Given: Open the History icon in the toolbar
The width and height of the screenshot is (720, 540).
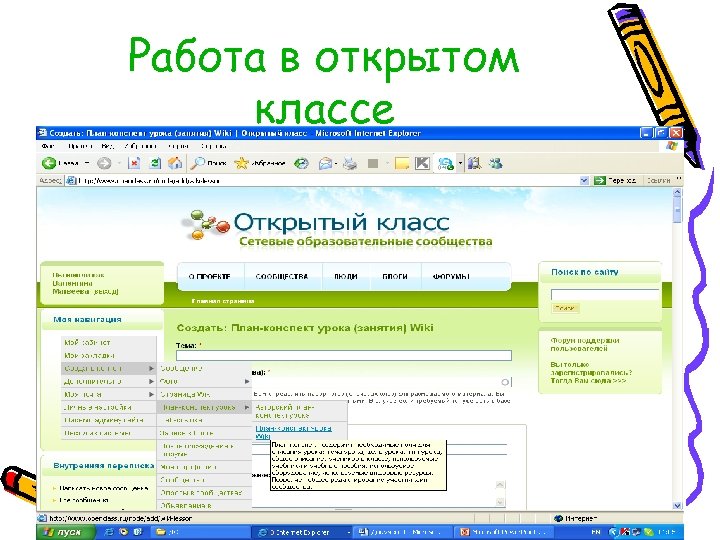Looking at the screenshot, I should (x=301, y=163).
